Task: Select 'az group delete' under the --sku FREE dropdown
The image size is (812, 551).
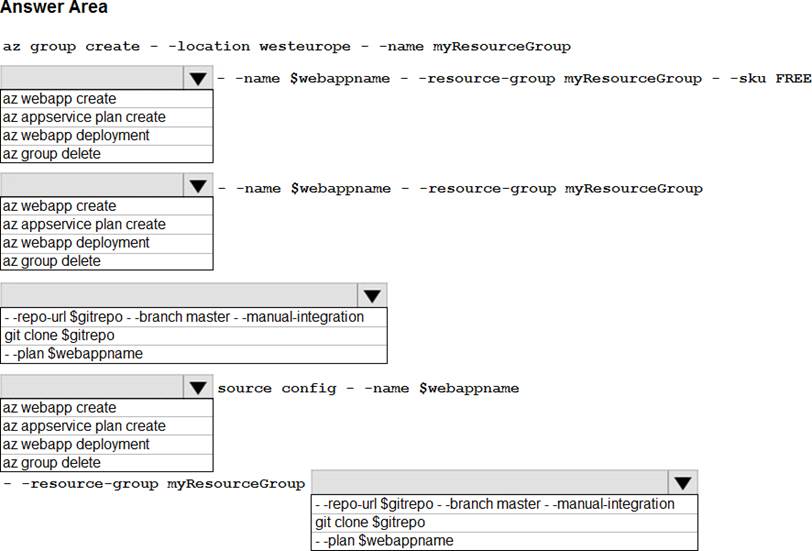Action: (52, 154)
